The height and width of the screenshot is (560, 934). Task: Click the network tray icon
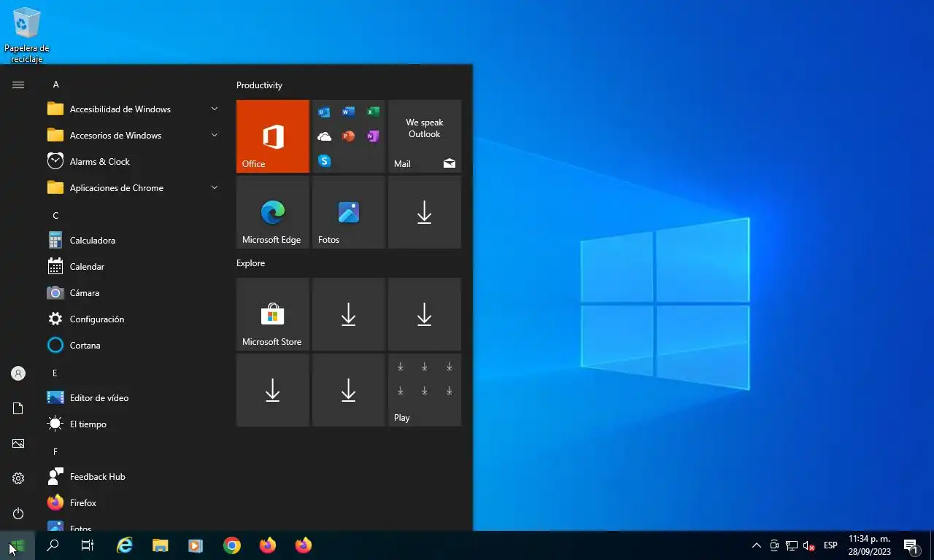[x=791, y=545]
